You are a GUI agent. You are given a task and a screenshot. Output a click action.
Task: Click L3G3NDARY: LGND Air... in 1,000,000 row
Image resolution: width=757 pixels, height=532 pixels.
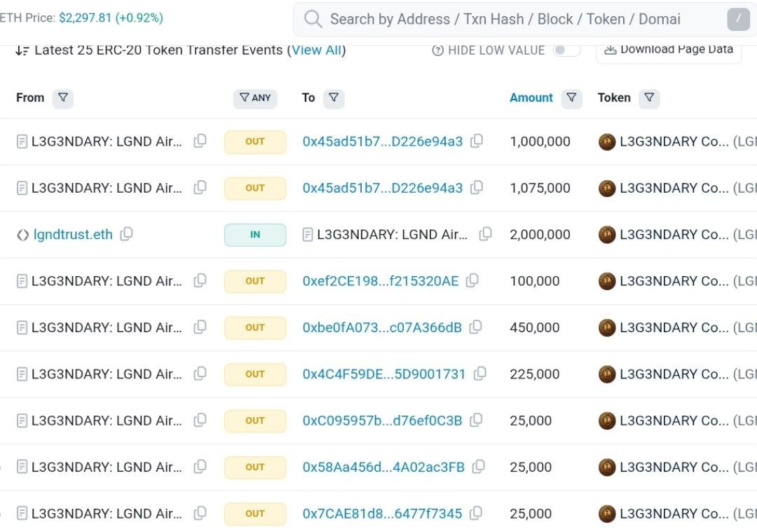click(107, 142)
